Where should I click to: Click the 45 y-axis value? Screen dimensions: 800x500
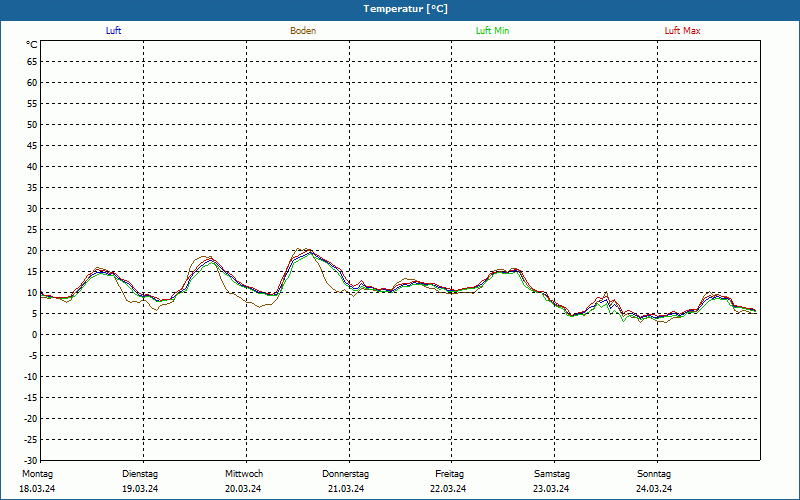point(32,145)
